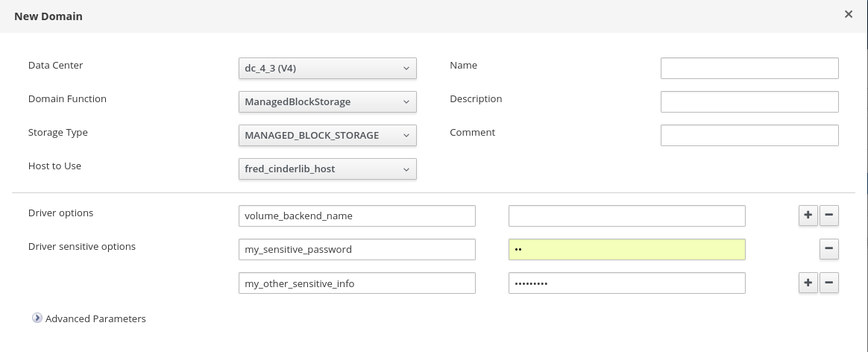Select the Comment text field
The height and width of the screenshot is (352, 868).
tap(749, 135)
